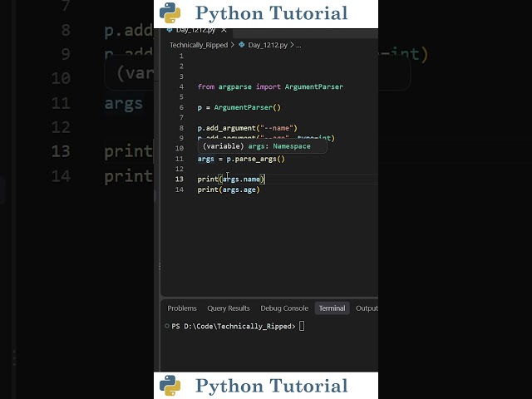Click the Python logo in bottom banner
532x399 pixels.
click(x=170, y=386)
